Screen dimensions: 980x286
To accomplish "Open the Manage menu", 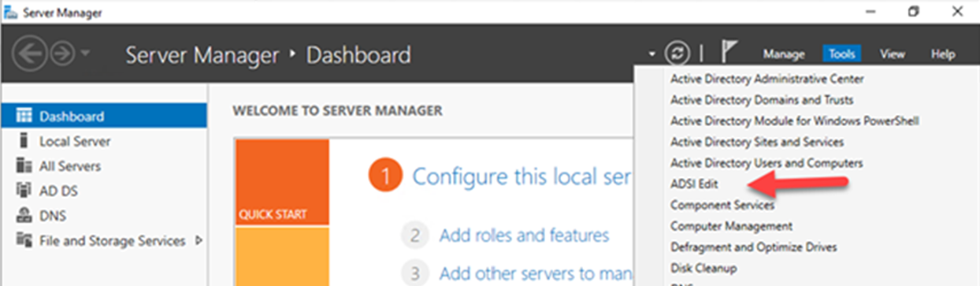I will click(x=784, y=54).
